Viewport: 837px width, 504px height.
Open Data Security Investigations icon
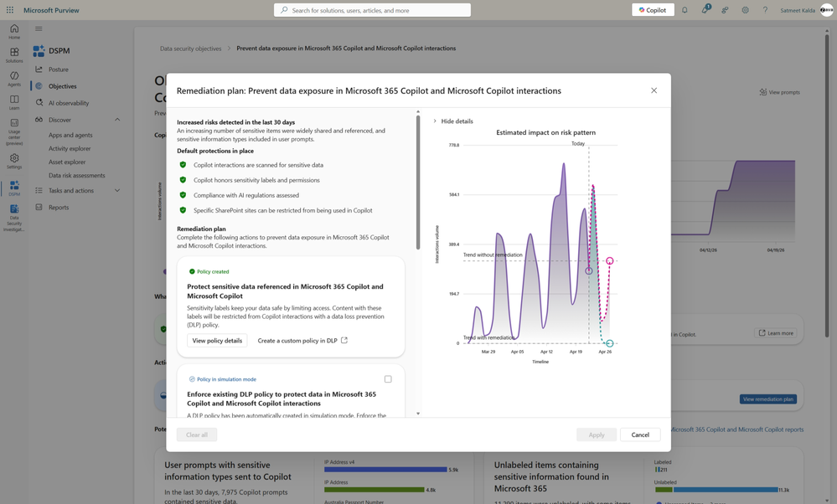[x=14, y=218]
